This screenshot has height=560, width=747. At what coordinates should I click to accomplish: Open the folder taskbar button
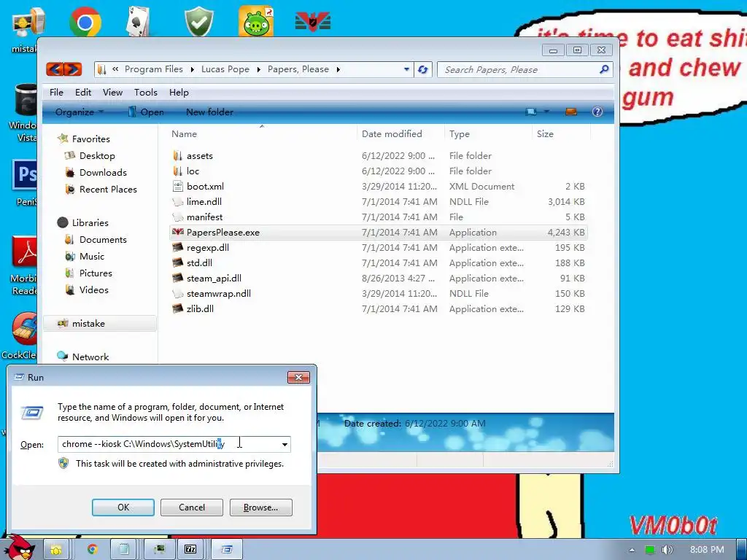55,550
